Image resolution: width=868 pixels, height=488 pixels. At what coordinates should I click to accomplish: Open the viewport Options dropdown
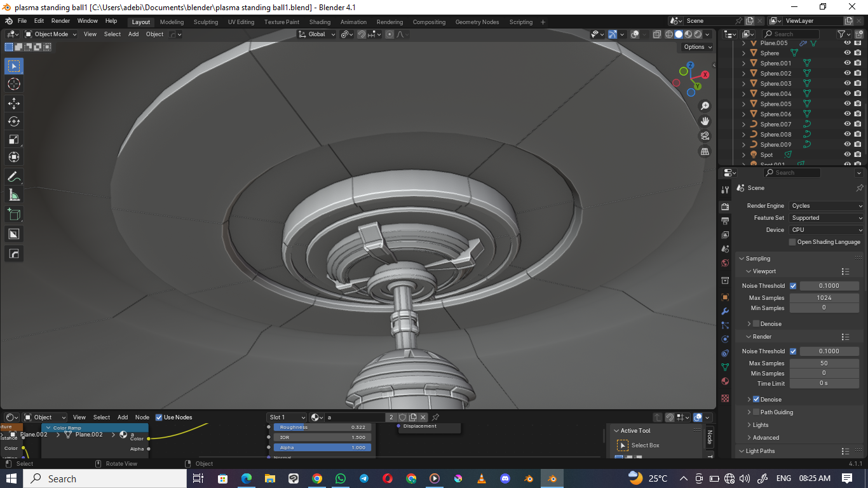[x=697, y=47]
